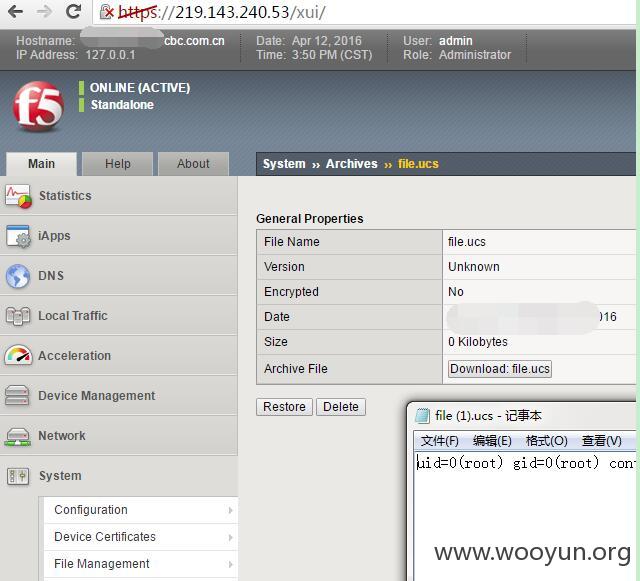The width and height of the screenshot is (640, 581).
Task: Open the Statistics chart icon
Action: 18,196
